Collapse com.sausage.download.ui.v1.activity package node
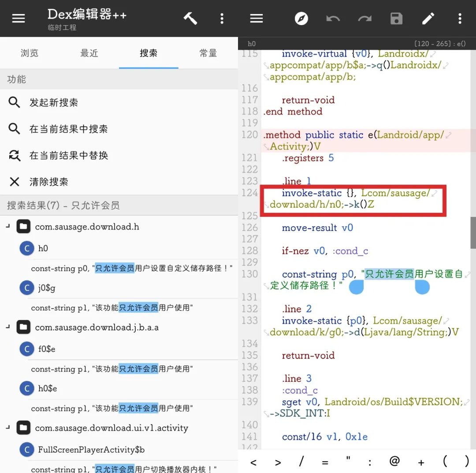This screenshot has width=476, height=473. 7,428
